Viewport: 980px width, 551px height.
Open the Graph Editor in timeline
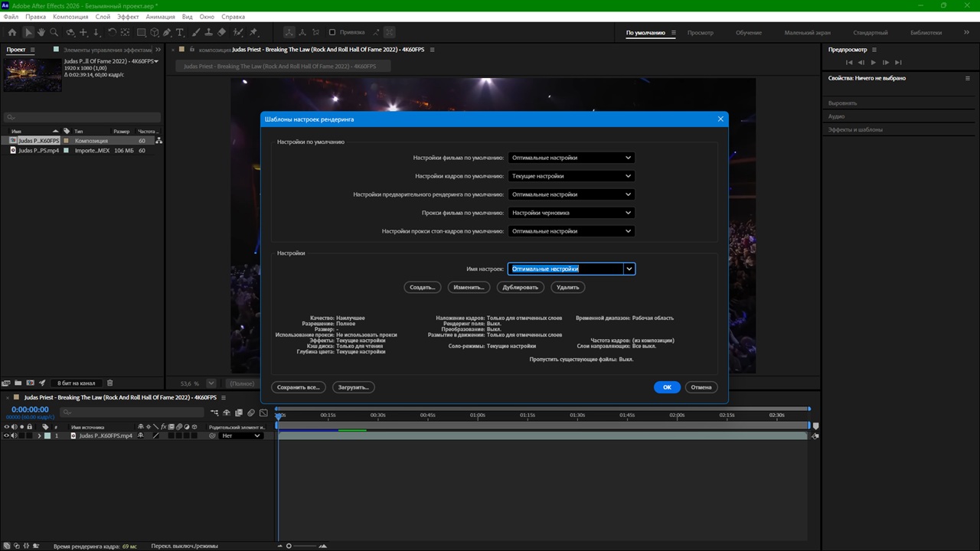click(x=263, y=413)
